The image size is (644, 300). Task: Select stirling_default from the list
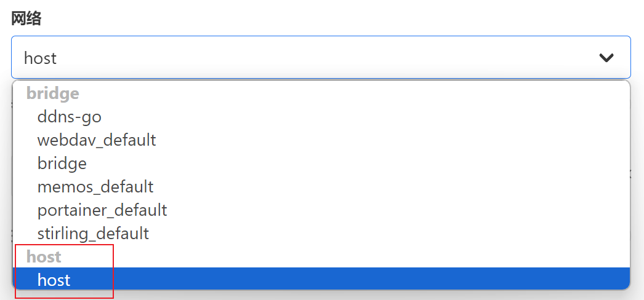tap(93, 234)
